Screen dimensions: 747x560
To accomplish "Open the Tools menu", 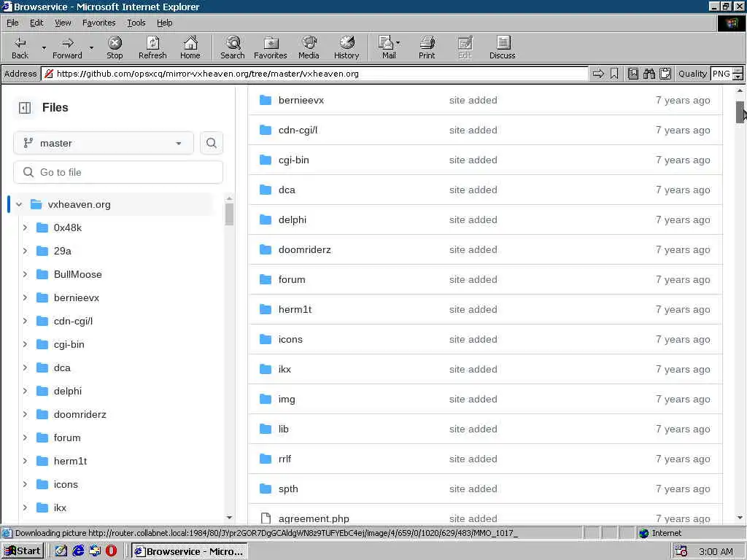I will coord(136,23).
